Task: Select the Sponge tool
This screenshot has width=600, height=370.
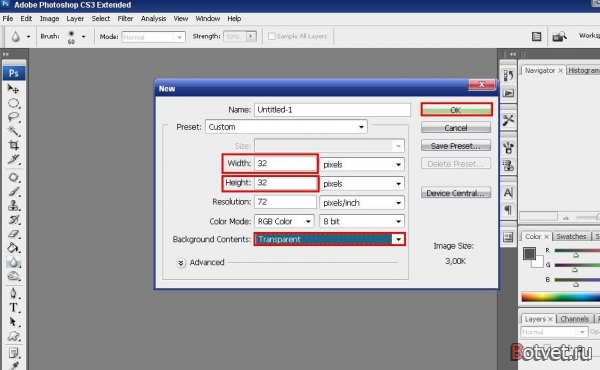Action: coord(13,276)
